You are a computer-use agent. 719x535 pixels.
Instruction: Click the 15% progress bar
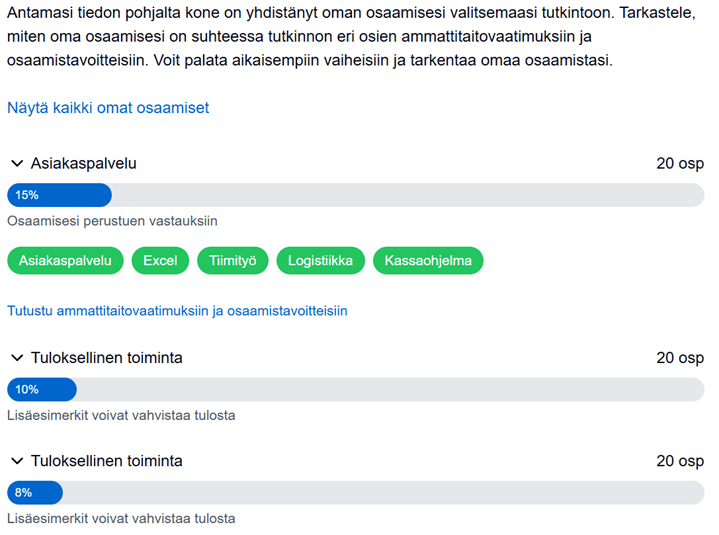click(355, 195)
